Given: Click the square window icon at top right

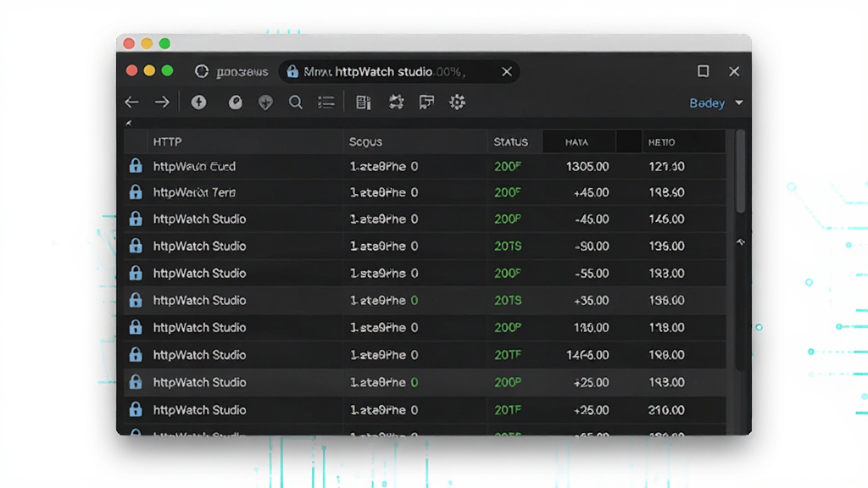Looking at the screenshot, I should pos(703,71).
